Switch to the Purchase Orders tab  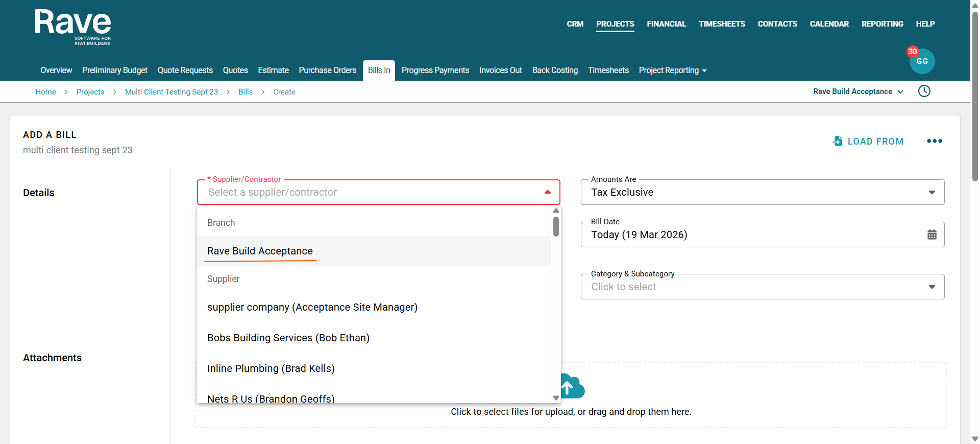pyautogui.click(x=327, y=71)
